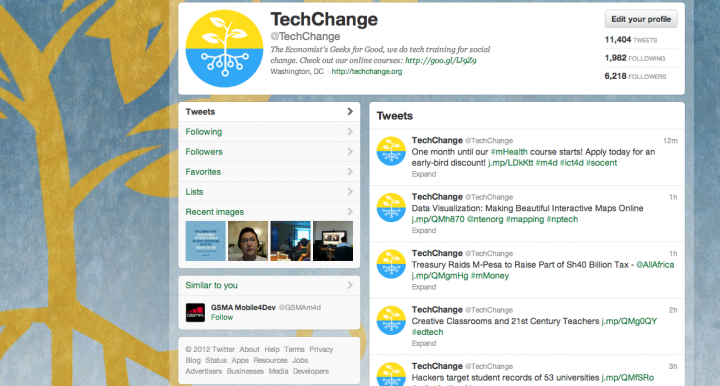
Task: Click avatar on the #mHealth course tweet
Action: coord(391,151)
